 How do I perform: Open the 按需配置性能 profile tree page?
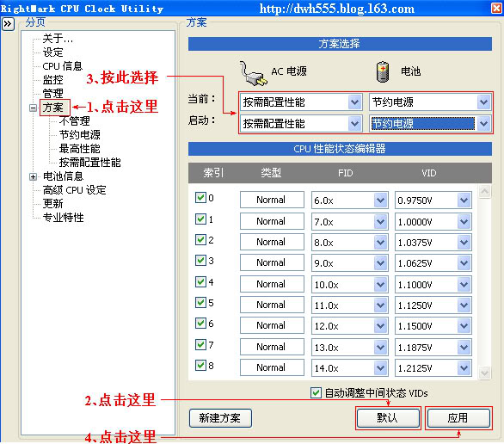pos(90,163)
